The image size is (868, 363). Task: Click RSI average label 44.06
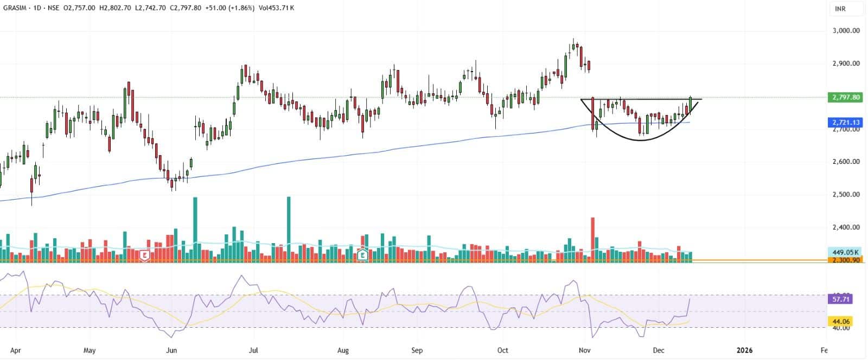click(x=841, y=321)
